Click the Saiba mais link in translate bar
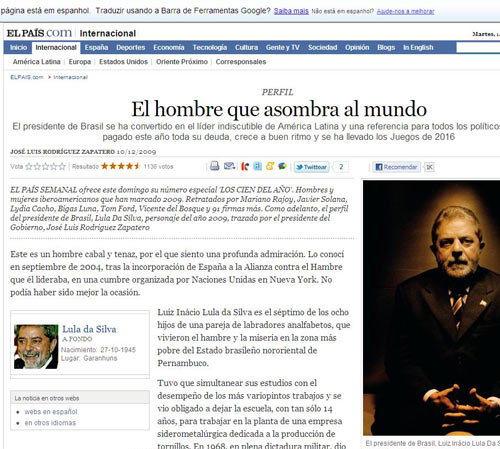Screen dimensions: 500x449 click(x=291, y=11)
